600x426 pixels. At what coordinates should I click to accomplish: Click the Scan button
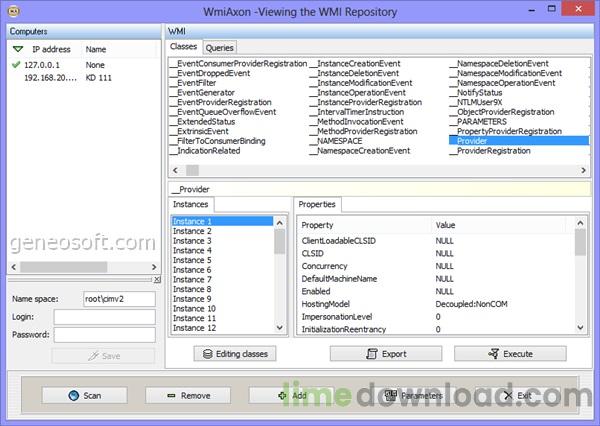point(85,395)
